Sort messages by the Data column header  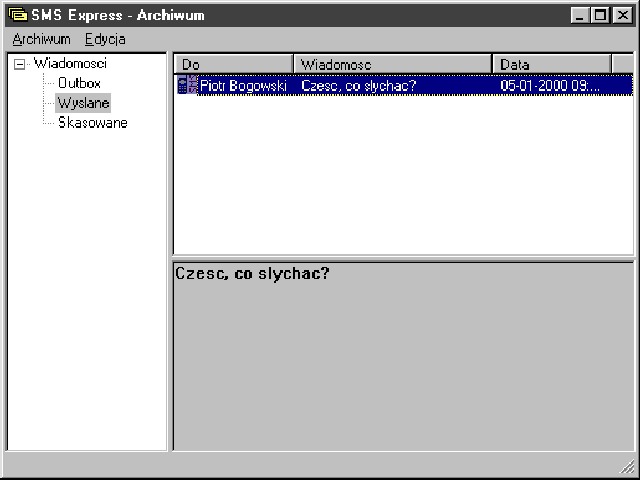click(551, 64)
